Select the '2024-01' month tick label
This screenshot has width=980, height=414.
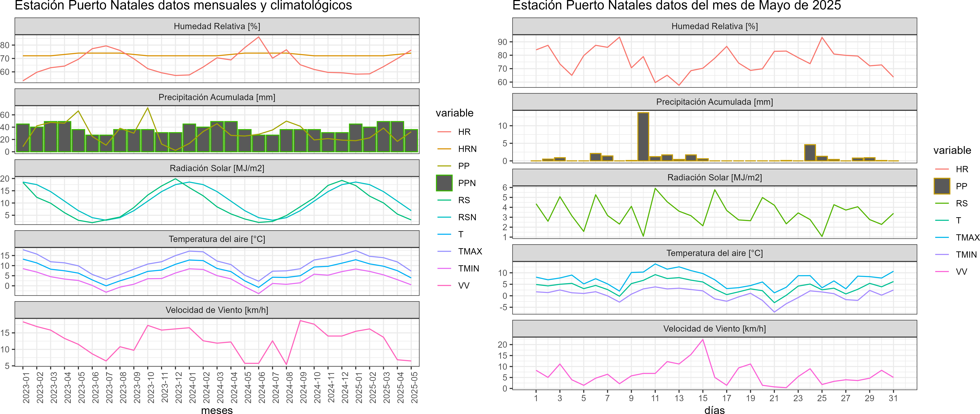[x=192, y=387]
